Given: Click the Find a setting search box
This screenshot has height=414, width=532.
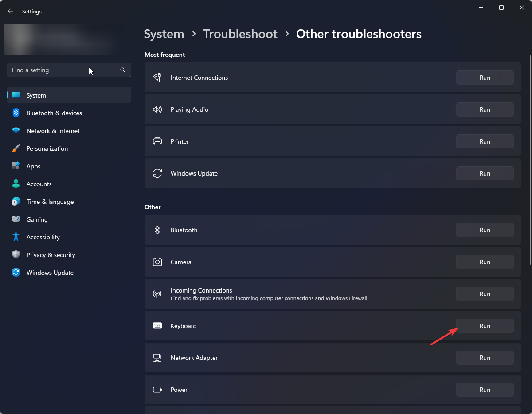Looking at the screenshot, I should click(x=69, y=70).
